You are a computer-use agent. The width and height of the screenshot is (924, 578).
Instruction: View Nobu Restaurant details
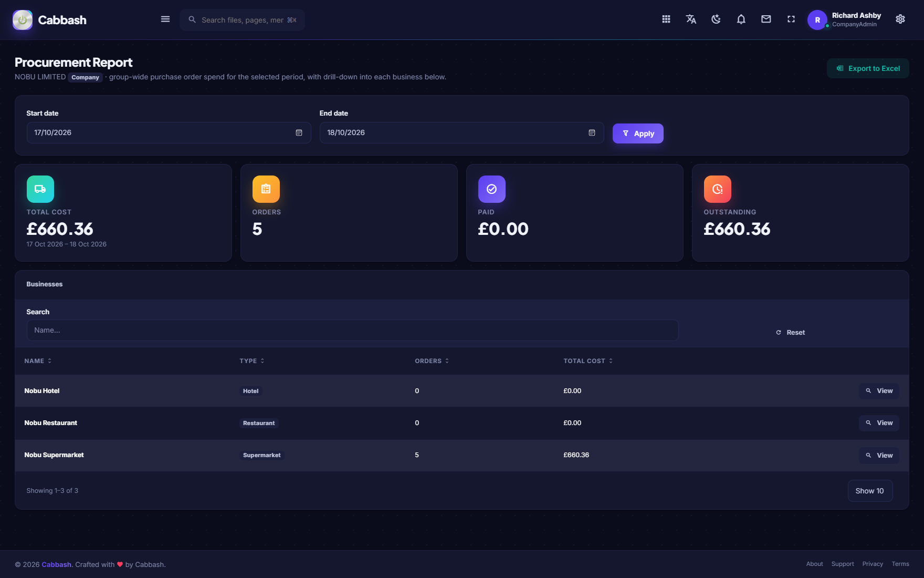(x=879, y=423)
